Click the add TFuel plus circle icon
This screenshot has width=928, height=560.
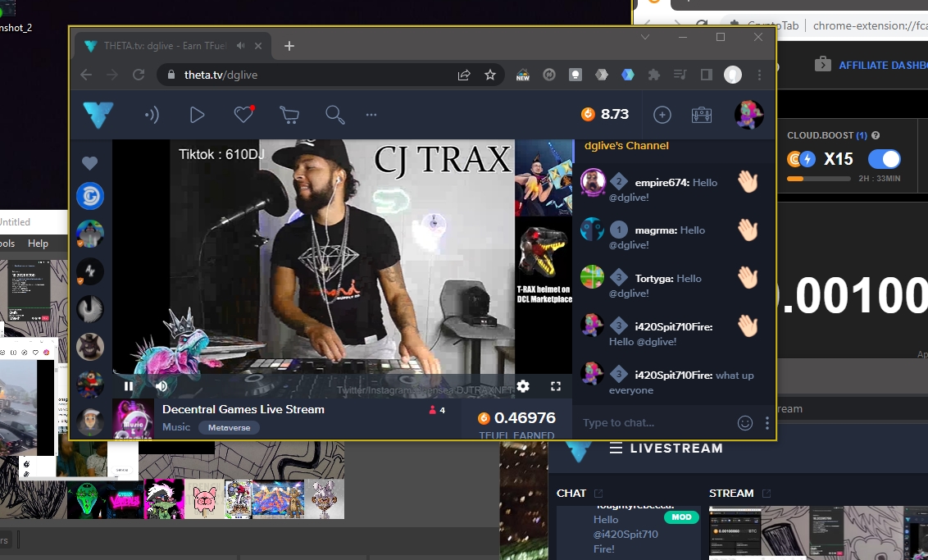[662, 115]
